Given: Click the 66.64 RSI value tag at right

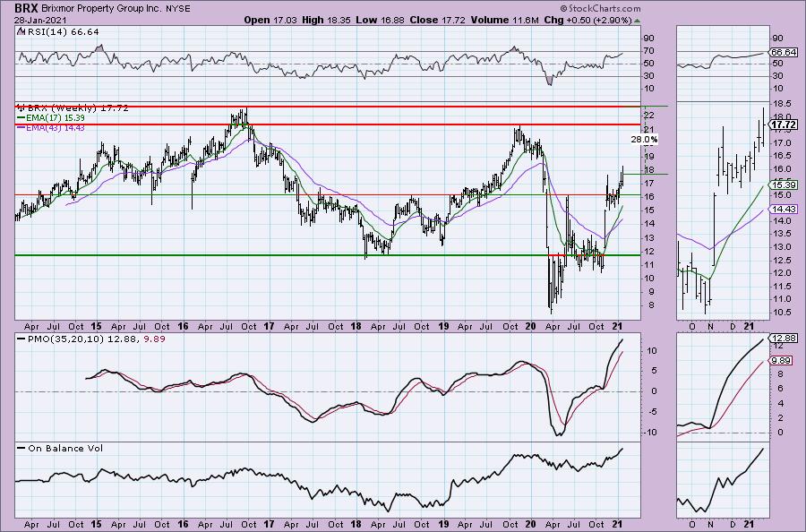Looking at the screenshot, I should pos(785,53).
